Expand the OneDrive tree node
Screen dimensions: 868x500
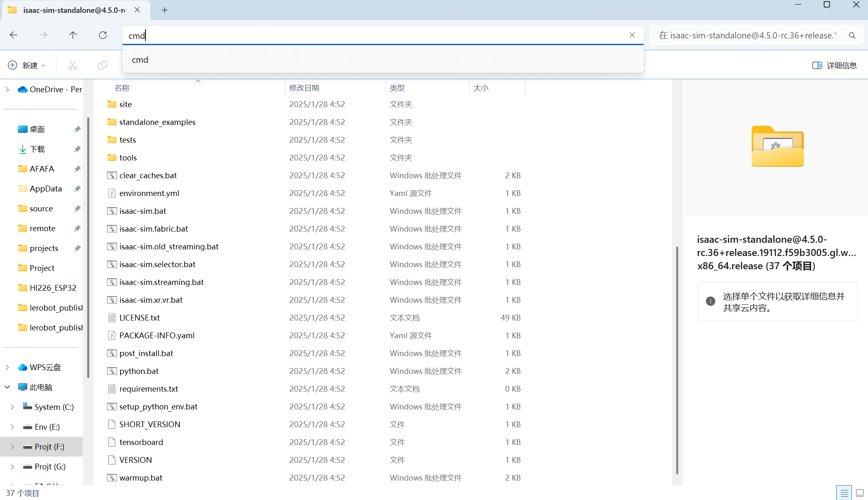coord(7,89)
